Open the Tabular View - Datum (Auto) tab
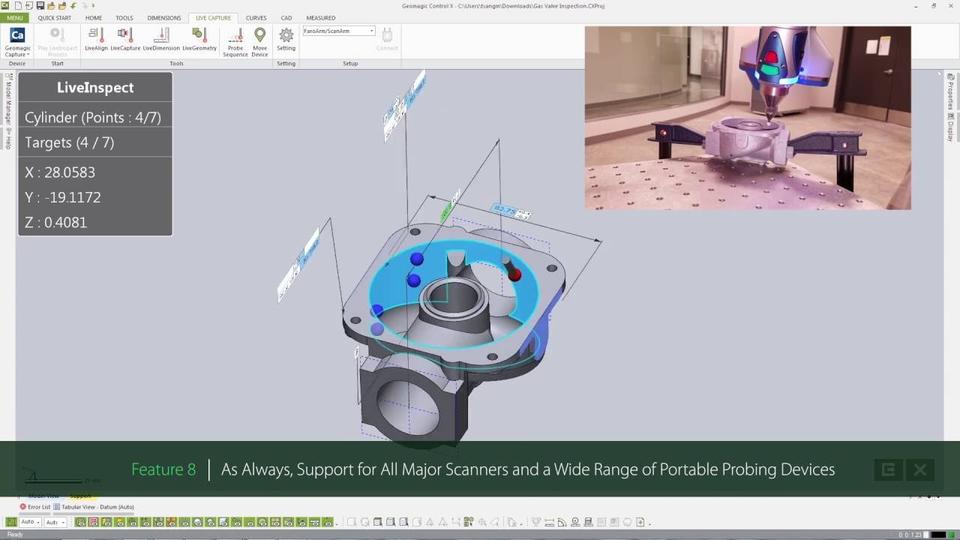 pos(94,507)
